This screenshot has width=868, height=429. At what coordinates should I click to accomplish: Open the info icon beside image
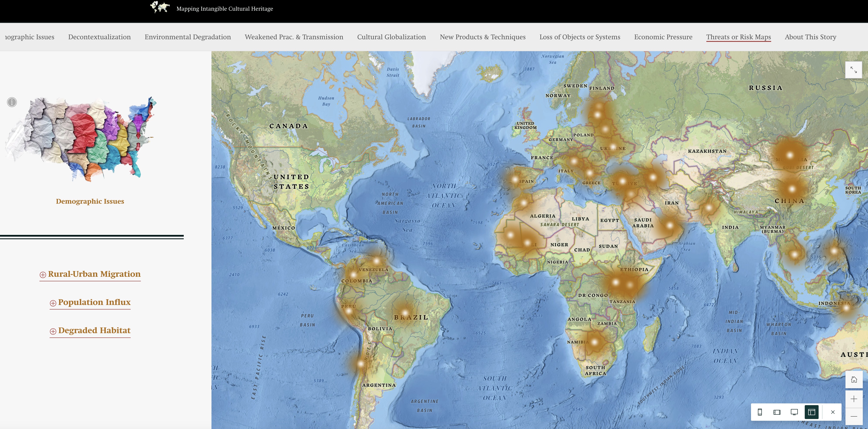tap(12, 102)
